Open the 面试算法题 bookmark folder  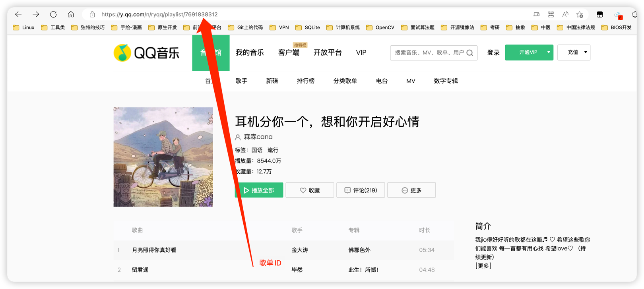pyautogui.click(x=417, y=27)
